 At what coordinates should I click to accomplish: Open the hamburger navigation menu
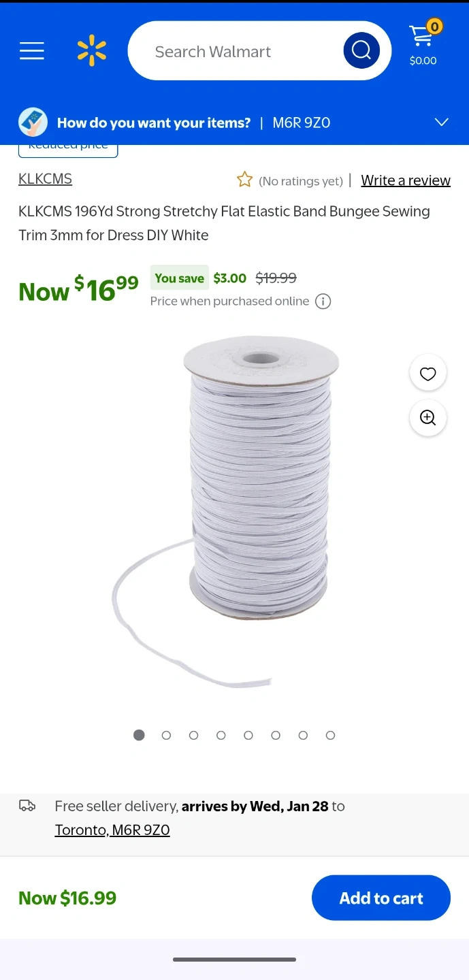tap(32, 51)
